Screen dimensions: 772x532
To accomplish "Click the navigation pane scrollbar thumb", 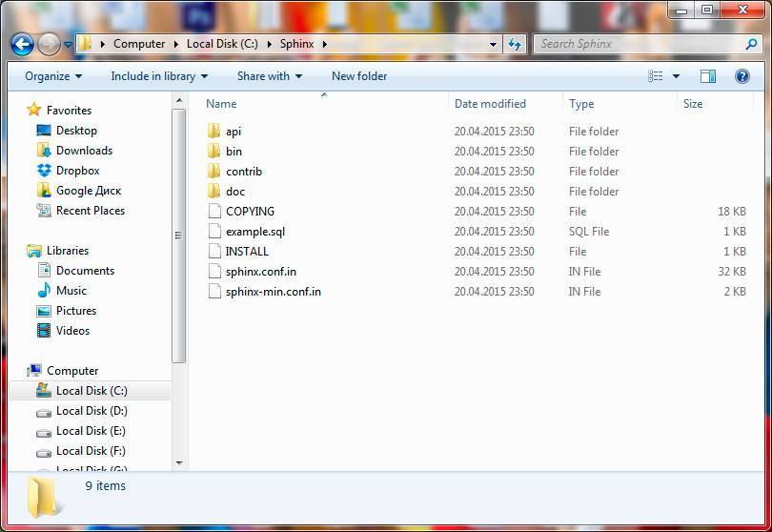I will [x=179, y=235].
